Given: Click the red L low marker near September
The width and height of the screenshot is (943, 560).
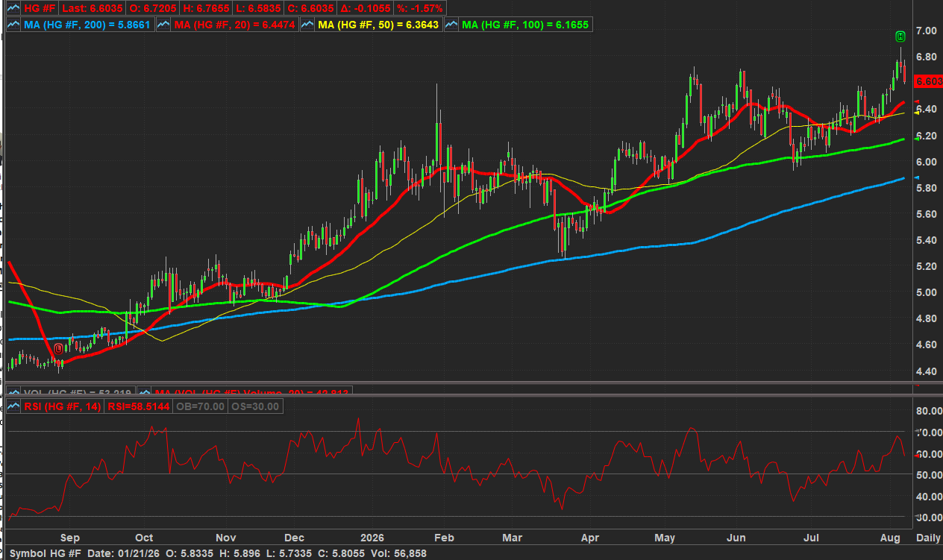Looking at the screenshot, I should click(57, 349).
